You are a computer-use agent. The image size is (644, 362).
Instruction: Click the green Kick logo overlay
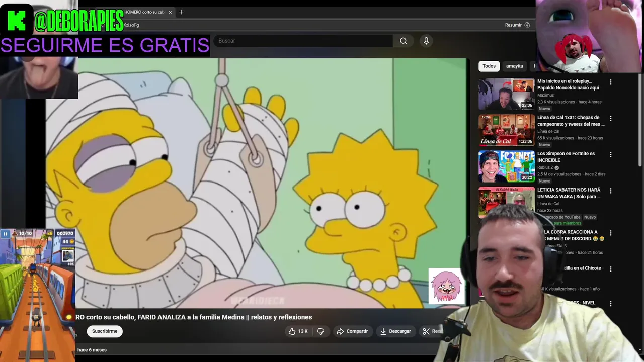click(x=17, y=20)
